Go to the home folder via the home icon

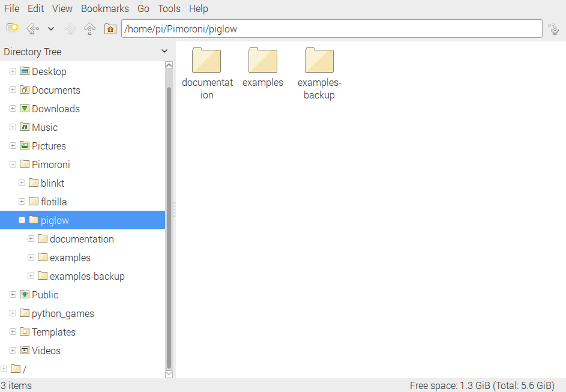[110, 28]
